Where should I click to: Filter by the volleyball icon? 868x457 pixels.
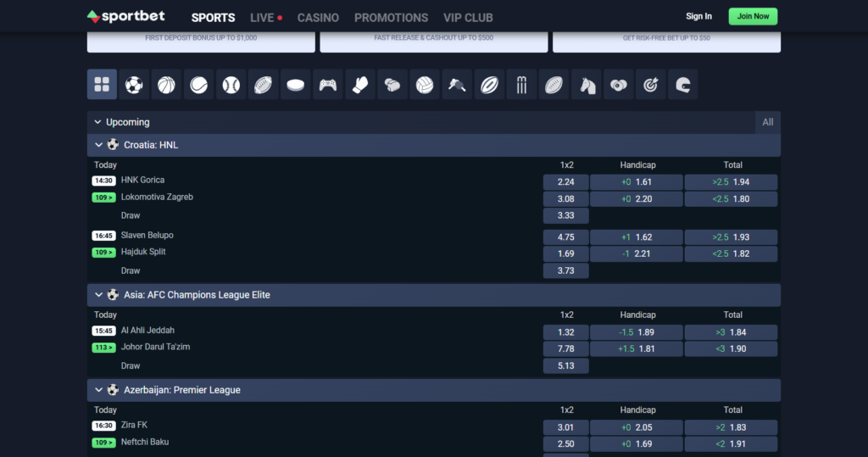[425, 84]
